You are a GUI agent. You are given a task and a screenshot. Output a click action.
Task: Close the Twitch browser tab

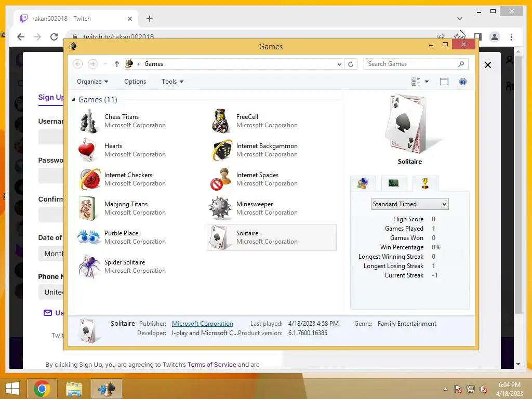click(x=129, y=19)
